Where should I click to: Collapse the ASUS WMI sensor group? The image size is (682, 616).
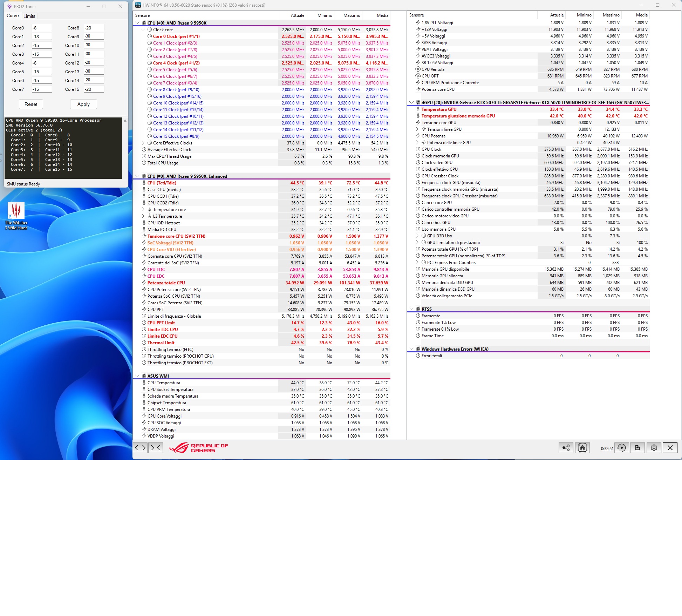coord(137,376)
